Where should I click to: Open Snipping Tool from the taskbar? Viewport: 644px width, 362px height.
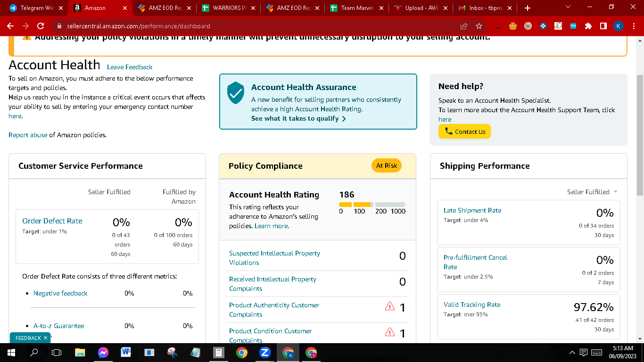coord(172,352)
